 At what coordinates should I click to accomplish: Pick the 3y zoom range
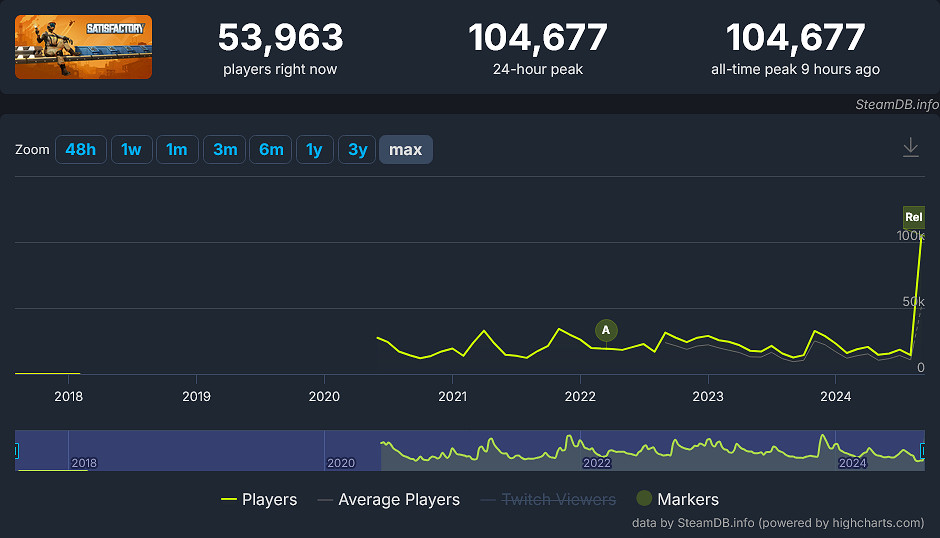357,150
